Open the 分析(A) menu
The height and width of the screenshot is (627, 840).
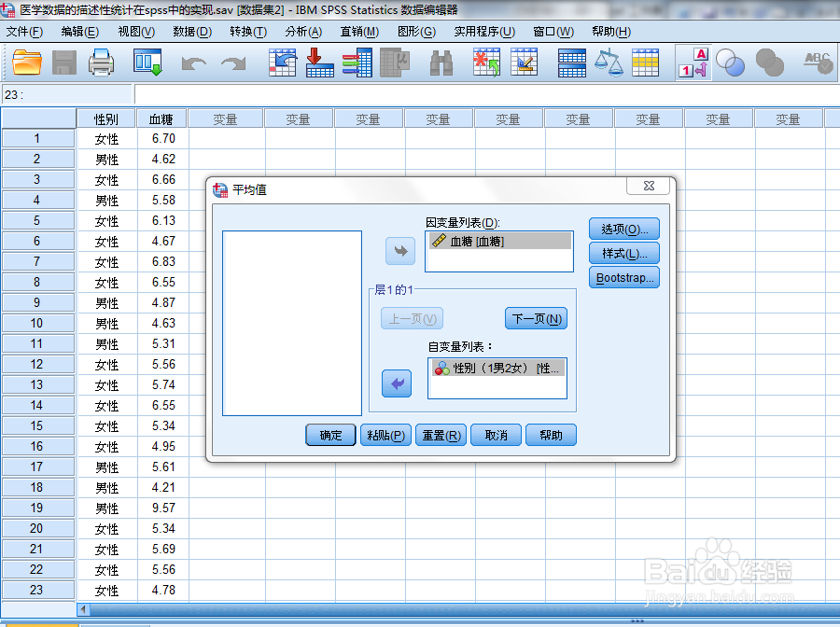pyautogui.click(x=303, y=32)
